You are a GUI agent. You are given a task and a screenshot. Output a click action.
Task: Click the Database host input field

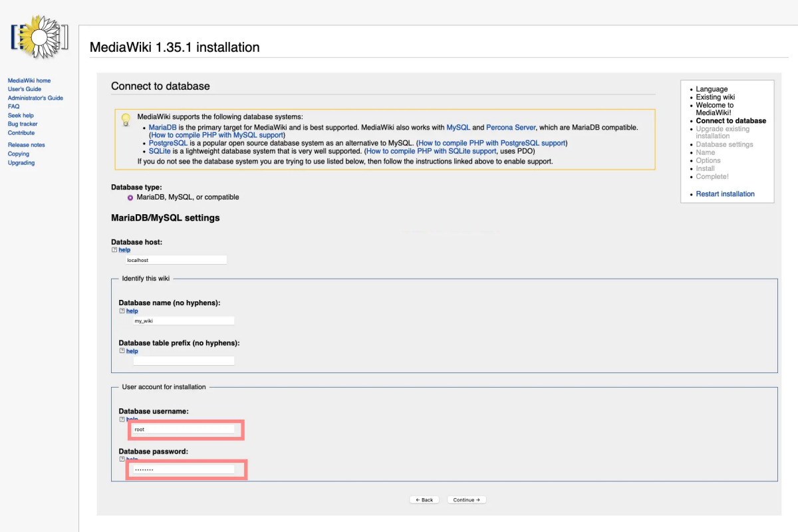[x=176, y=260]
